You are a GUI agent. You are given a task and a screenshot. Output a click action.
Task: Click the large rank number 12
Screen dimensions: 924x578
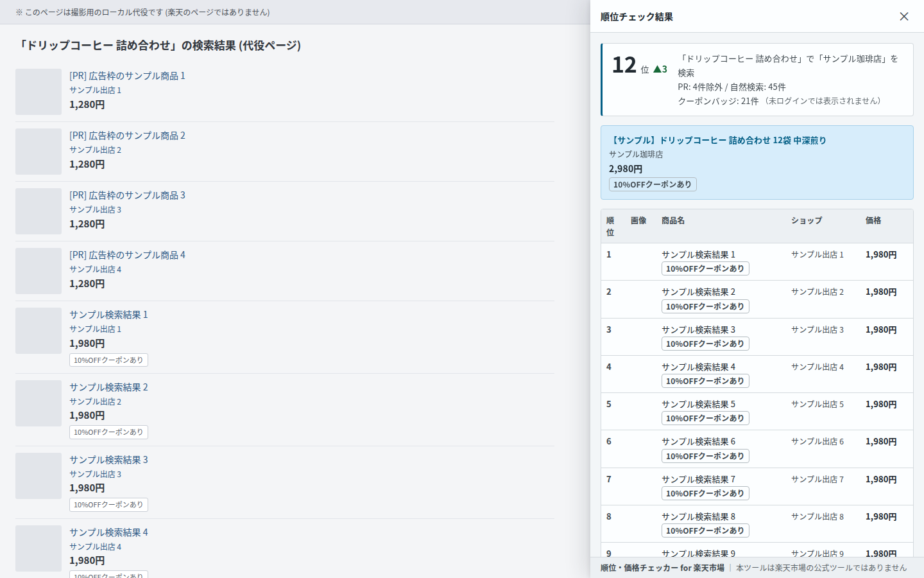point(624,65)
